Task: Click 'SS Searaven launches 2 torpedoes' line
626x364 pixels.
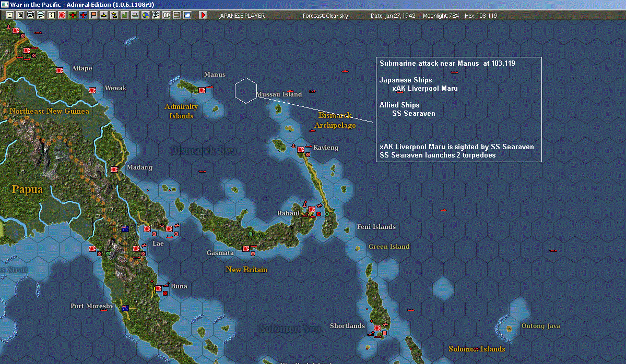Action: 438,155
